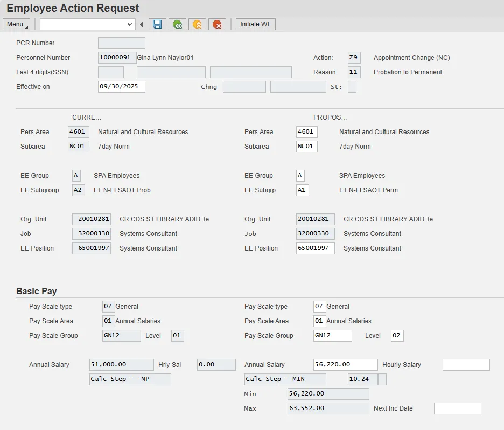Viewport: 504px width, 430px height.
Task: Click the empty Hourly Salary field
Action: point(466,365)
